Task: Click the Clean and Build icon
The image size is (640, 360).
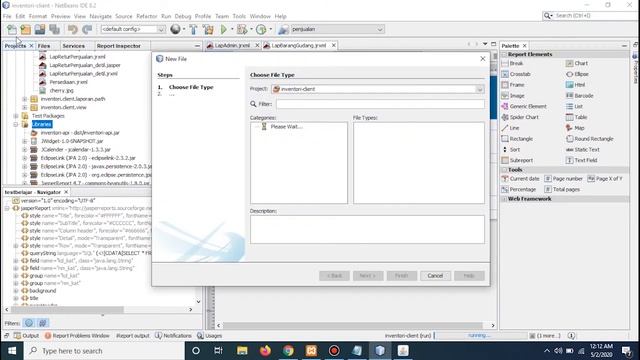Action: (x=208, y=29)
